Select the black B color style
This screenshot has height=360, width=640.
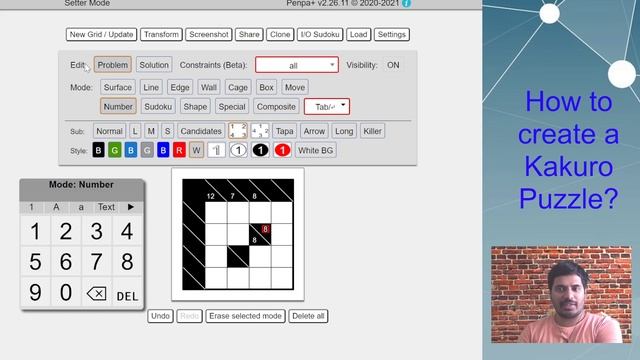(x=98, y=150)
